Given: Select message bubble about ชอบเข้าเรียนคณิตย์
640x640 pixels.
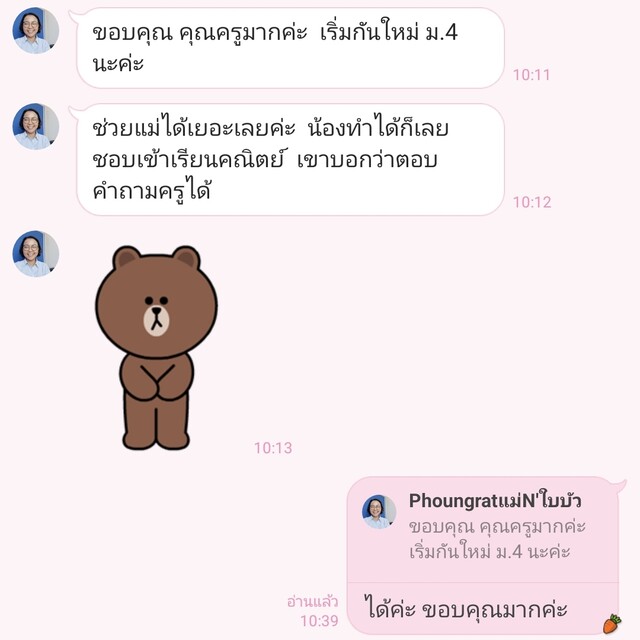Looking at the screenshot, I should tap(290, 160).
